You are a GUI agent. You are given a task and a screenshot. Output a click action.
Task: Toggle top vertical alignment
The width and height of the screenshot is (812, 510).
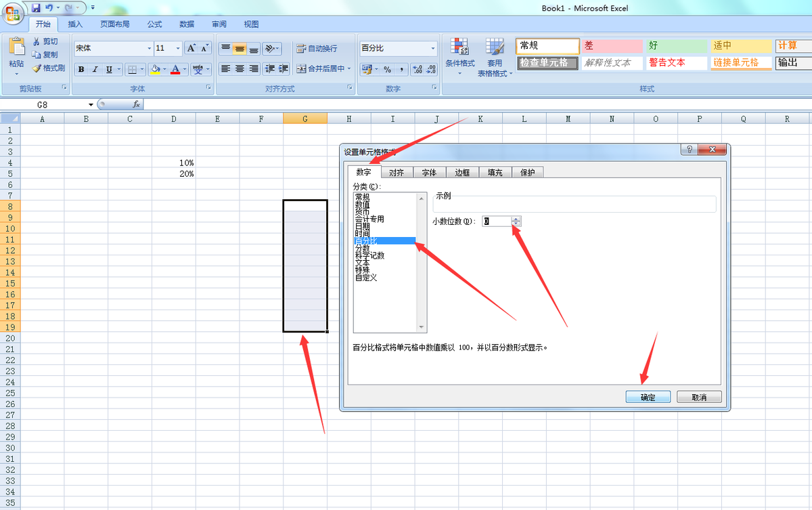tap(225, 49)
